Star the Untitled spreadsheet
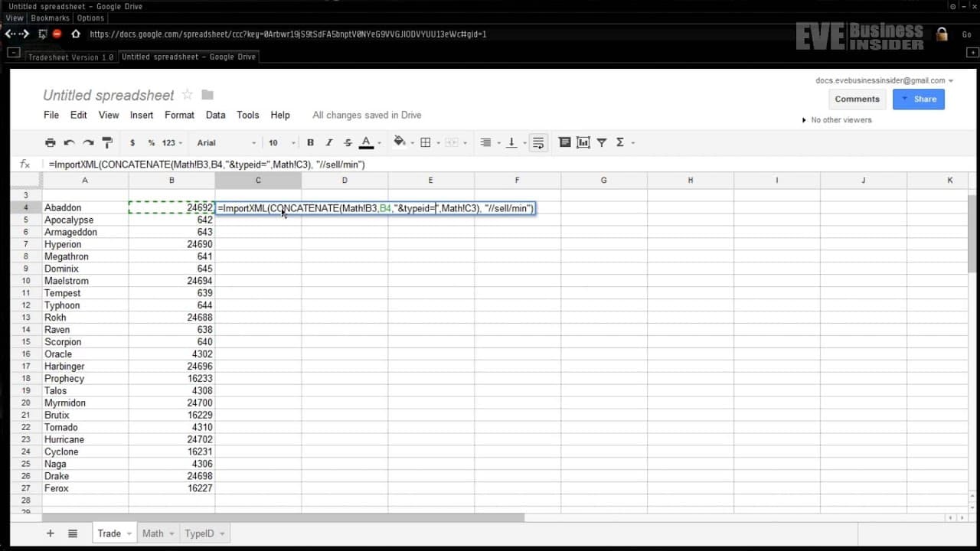This screenshot has height=551, width=980. pyautogui.click(x=188, y=95)
